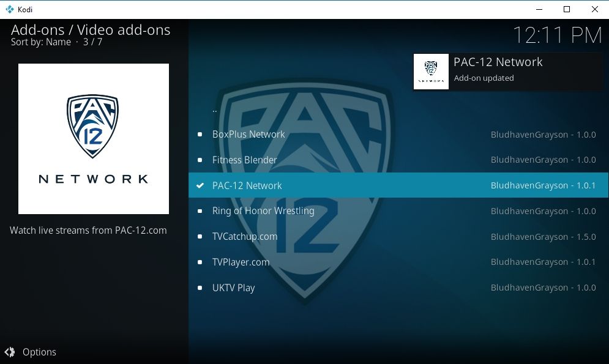609x364 pixels.
Task: Maximize the Kodi window
Action: click(567, 9)
